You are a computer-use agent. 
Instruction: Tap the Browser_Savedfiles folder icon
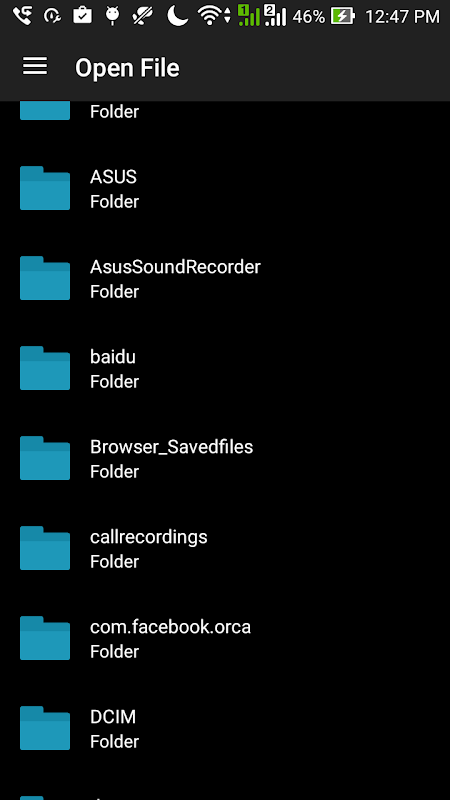[x=45, y=458]
